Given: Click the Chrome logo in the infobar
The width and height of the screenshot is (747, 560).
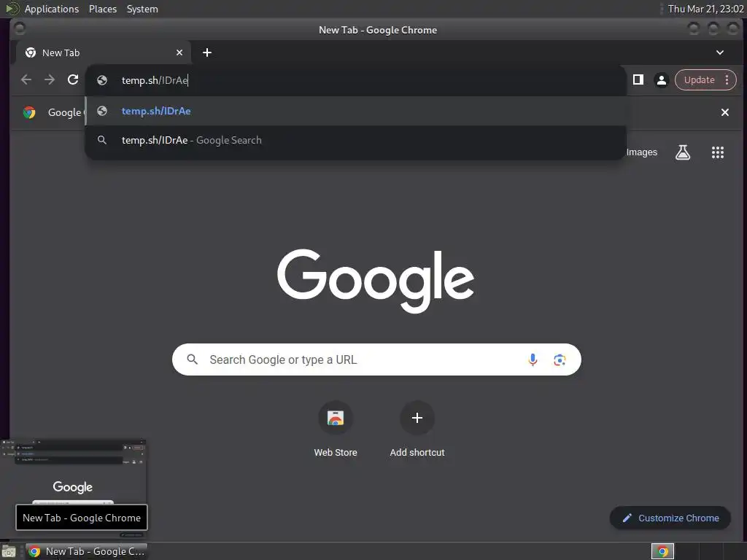Looking at the screenshot, I should (29, 112).
